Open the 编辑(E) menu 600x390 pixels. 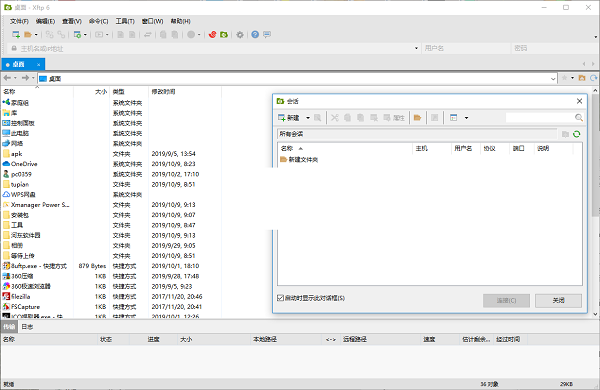45,21
